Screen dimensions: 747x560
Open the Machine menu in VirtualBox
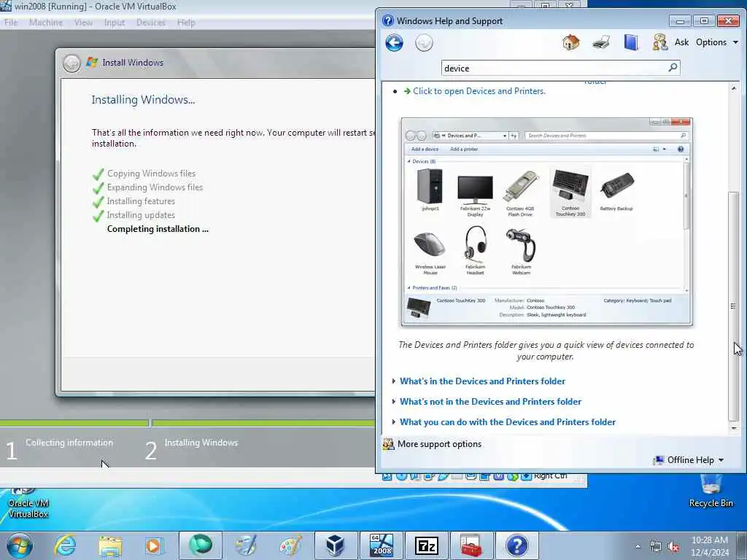pyautogui.click(x=46, y=23)
